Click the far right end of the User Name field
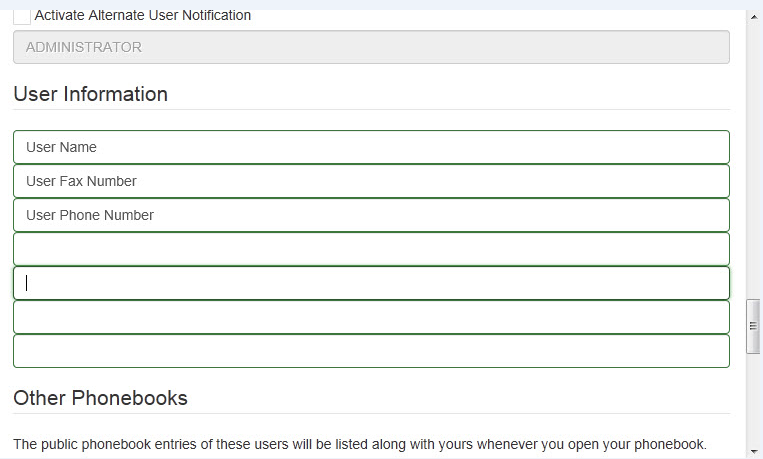This screenshot has width=763, height=459. (718, 147)
